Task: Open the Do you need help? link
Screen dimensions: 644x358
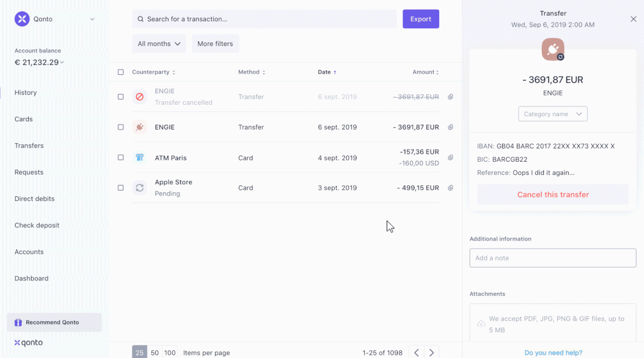Action: (553, 353)
